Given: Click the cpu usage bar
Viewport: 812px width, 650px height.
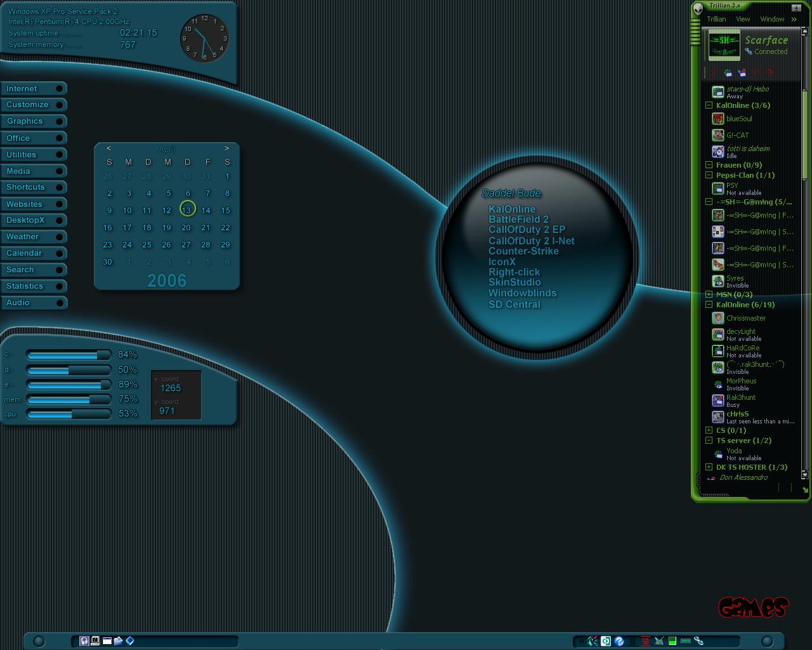Looking at the screenshot, I should (x=68, y=414).
